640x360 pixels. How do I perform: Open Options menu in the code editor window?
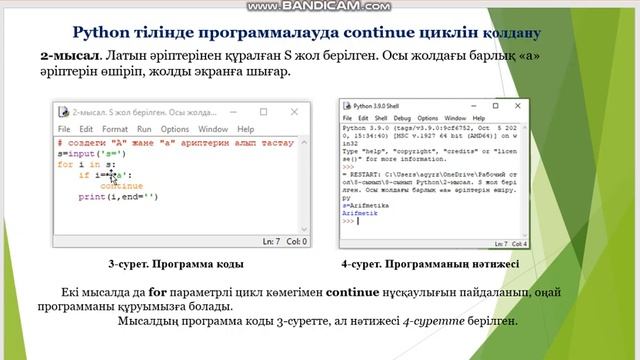coord(175,129)
